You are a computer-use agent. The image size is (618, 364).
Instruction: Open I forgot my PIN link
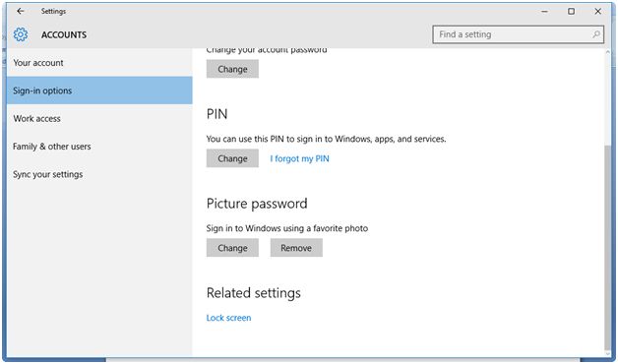pos(299,158)
